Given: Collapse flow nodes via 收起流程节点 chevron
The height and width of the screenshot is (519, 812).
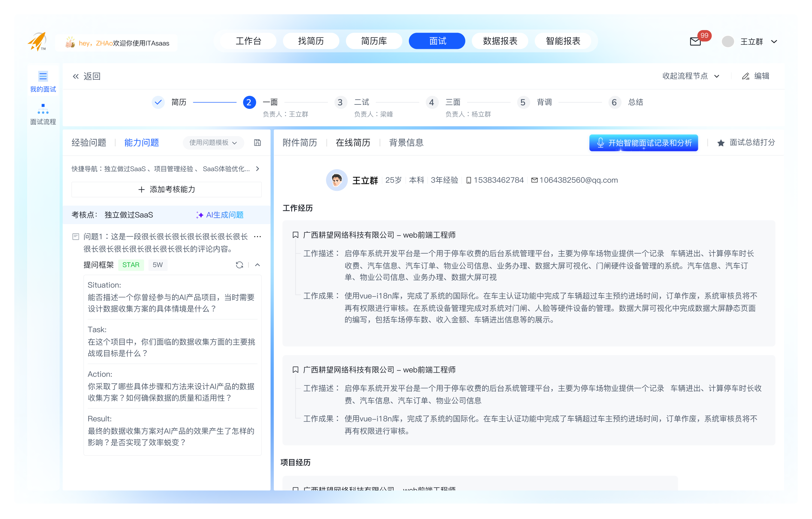Looking at the screenshot, I should tap(717, 76).
